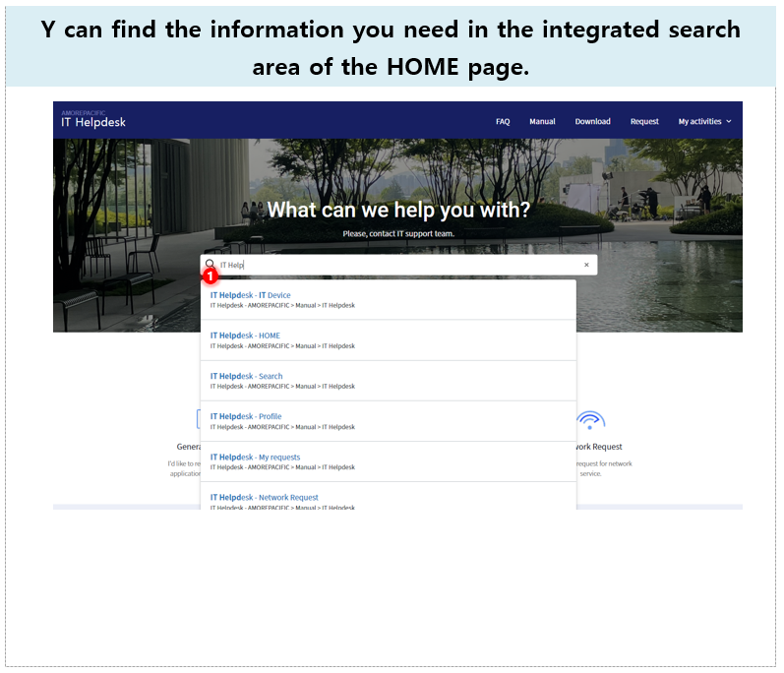Open the IT Helpdesk - Profile result

pyautogui.click(x=388, y=421)
